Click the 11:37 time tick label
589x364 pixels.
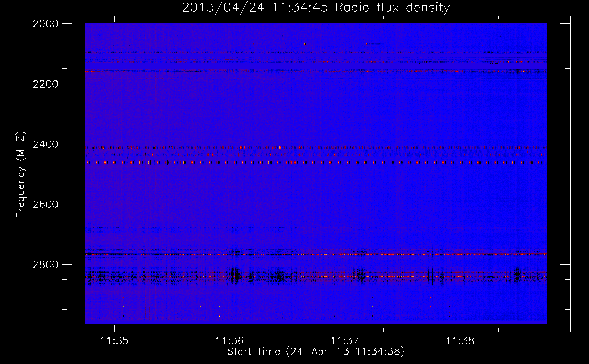point(345,341)
